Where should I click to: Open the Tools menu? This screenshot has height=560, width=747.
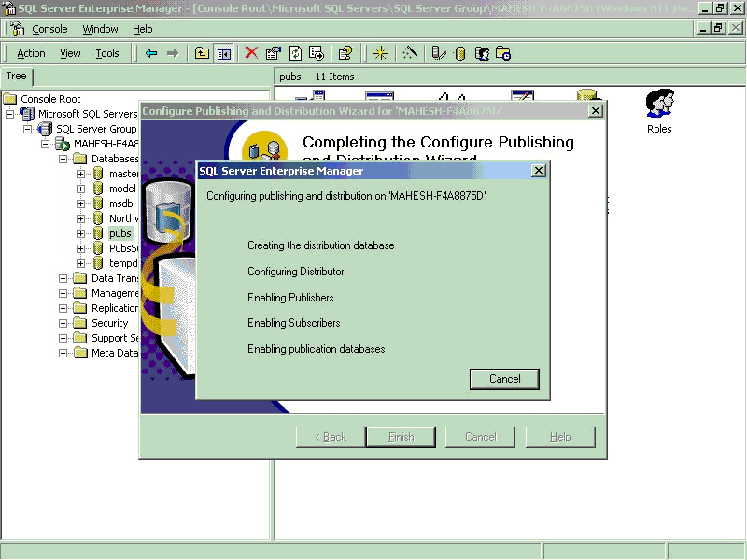[107, 53]
